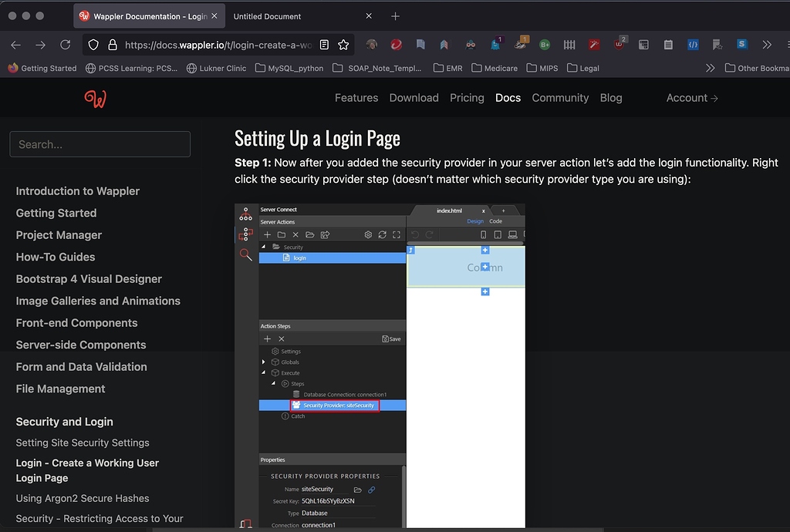Select Docs in the navigation menu
Screen dimensions: 790x532
pyautogui.click(x=508, y=98)
